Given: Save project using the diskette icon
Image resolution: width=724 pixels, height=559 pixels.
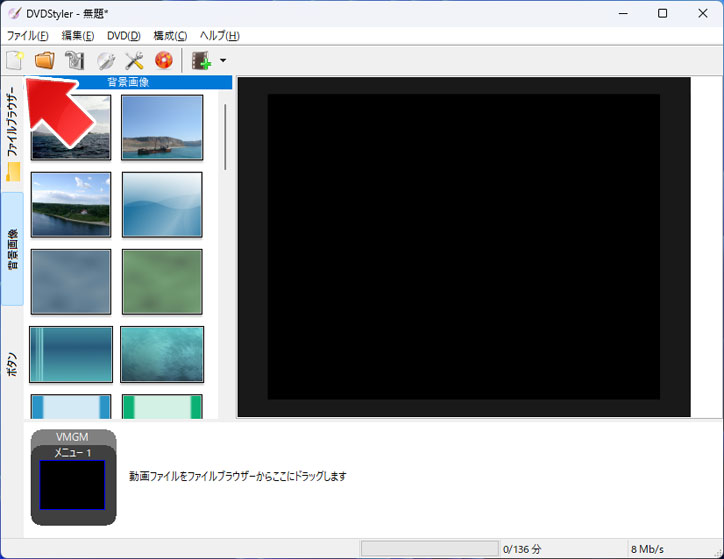Looking at the screenshot, I should [x=74, y=60].
